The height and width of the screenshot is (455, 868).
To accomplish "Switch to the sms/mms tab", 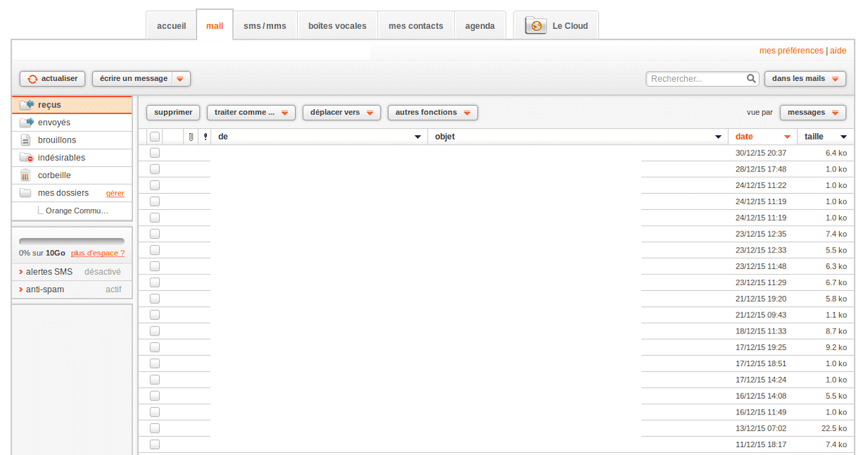I will point(265,26).
